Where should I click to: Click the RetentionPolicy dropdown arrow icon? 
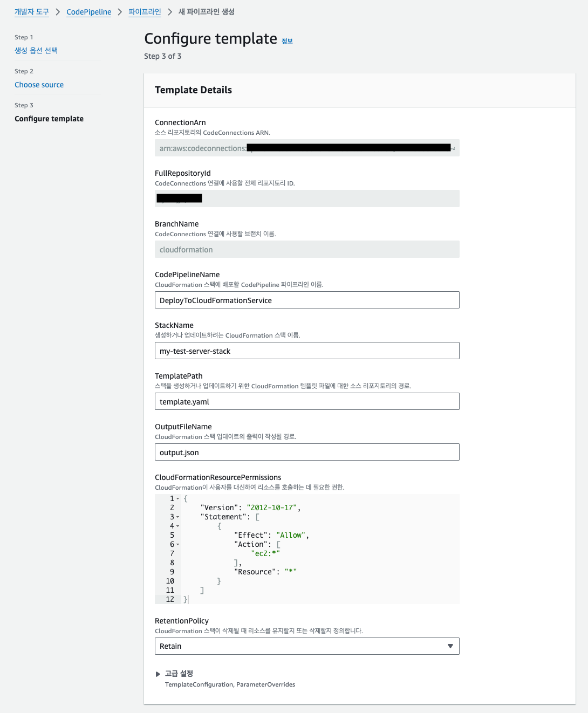450,646
